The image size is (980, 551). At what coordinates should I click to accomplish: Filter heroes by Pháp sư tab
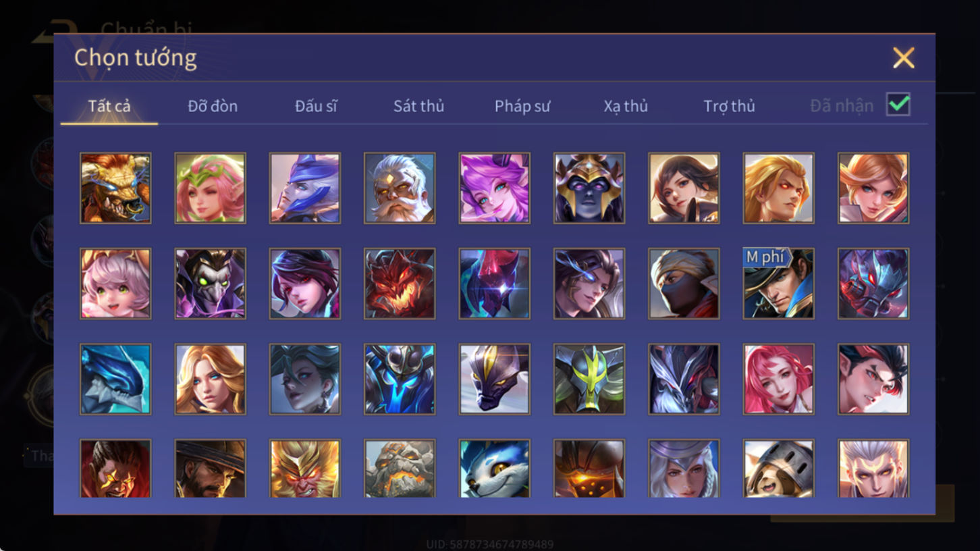(522, 106)
